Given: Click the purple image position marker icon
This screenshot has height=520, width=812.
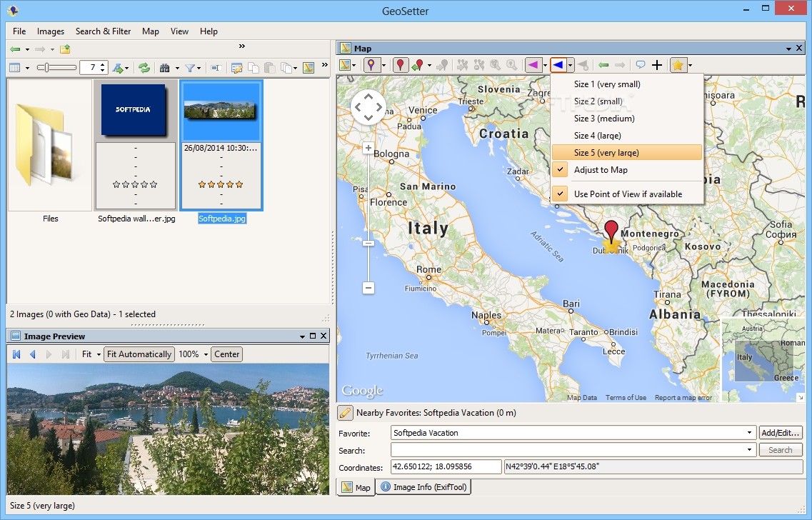Looking at the screenshot, I should [371, 65].
